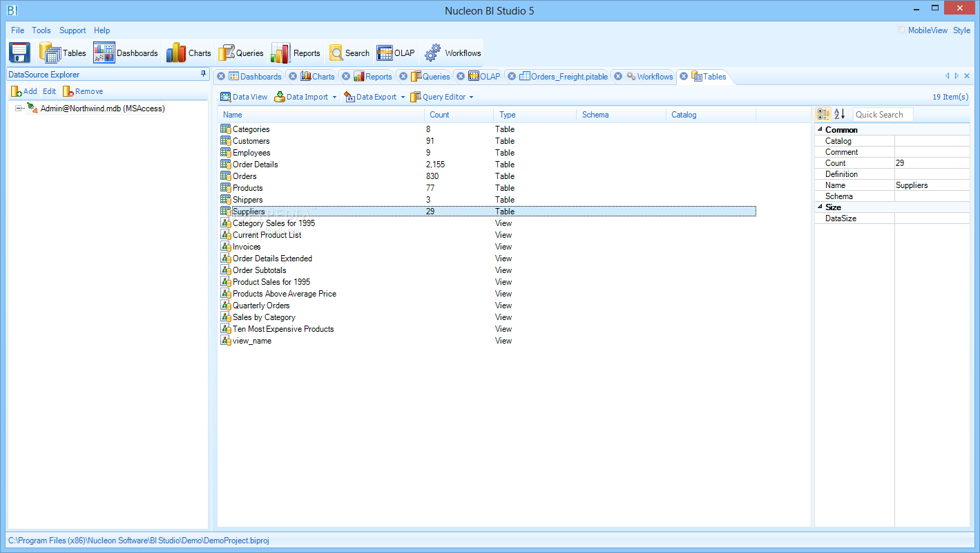Sort by the Name column header
980x553 pixels.
321,115
